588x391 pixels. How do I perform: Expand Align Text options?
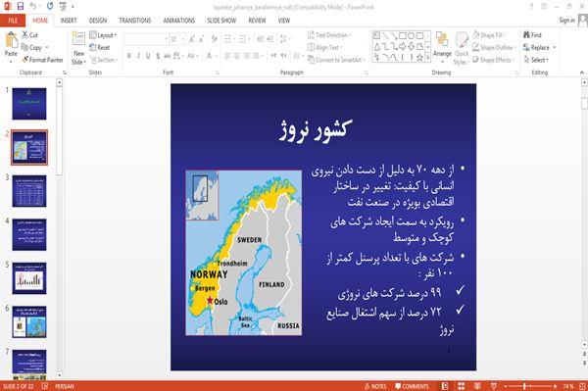point(324,48)
